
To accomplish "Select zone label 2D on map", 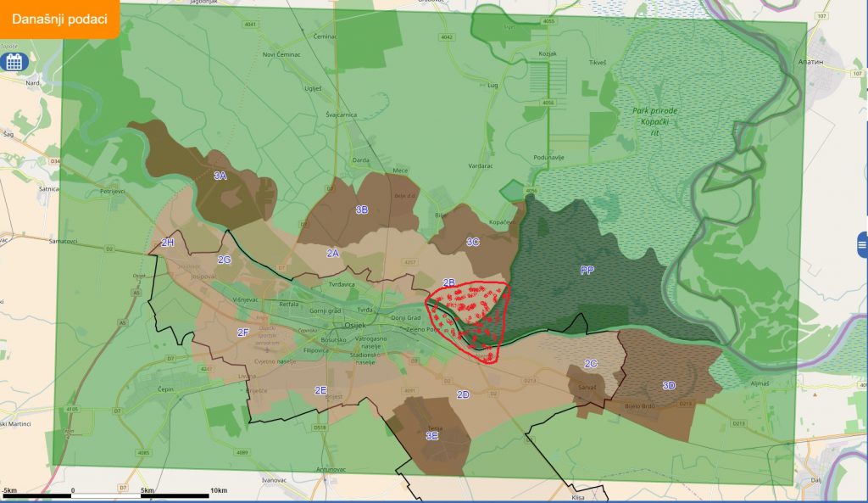I will [x=463, y=395].
